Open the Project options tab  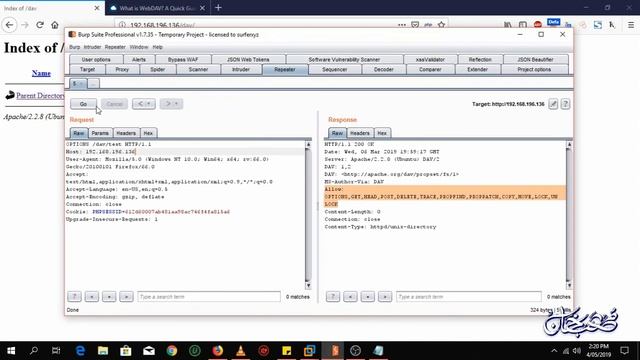tap(534, 69)
